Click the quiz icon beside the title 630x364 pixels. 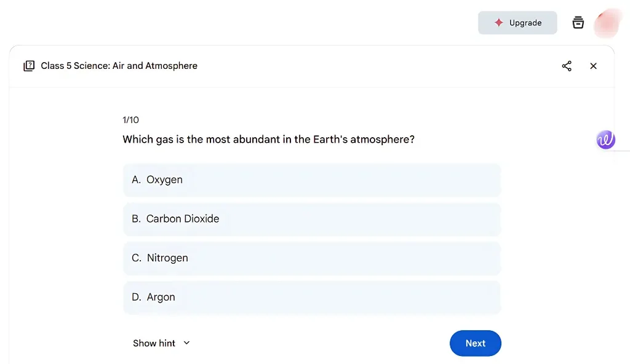pos(29,66)
